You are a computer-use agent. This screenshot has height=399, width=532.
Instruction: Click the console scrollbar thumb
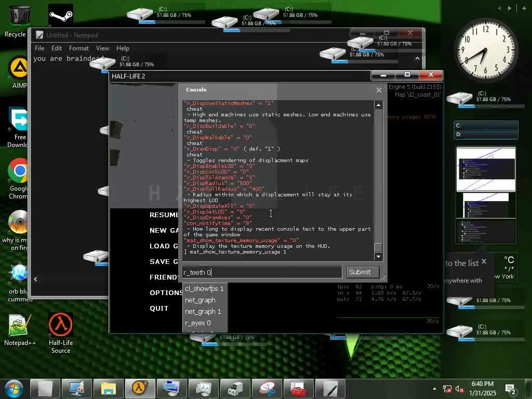point(378,247)
